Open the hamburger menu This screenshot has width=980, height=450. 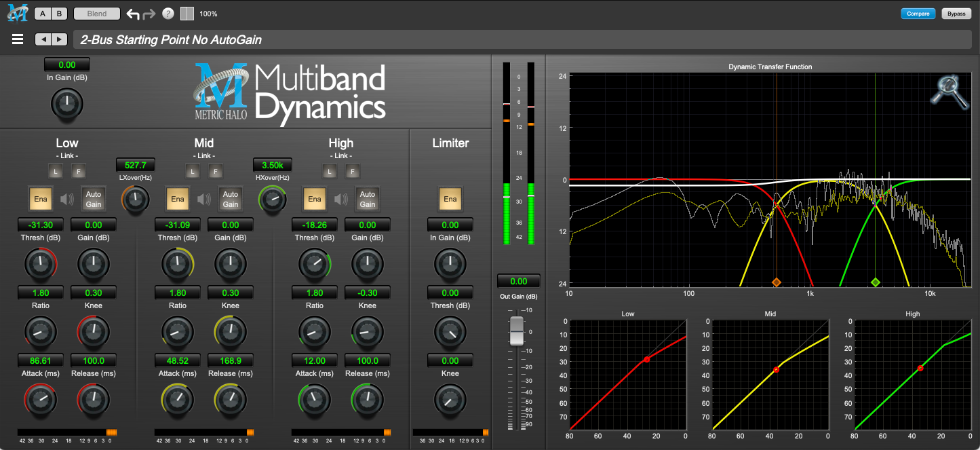pos(17,39)
